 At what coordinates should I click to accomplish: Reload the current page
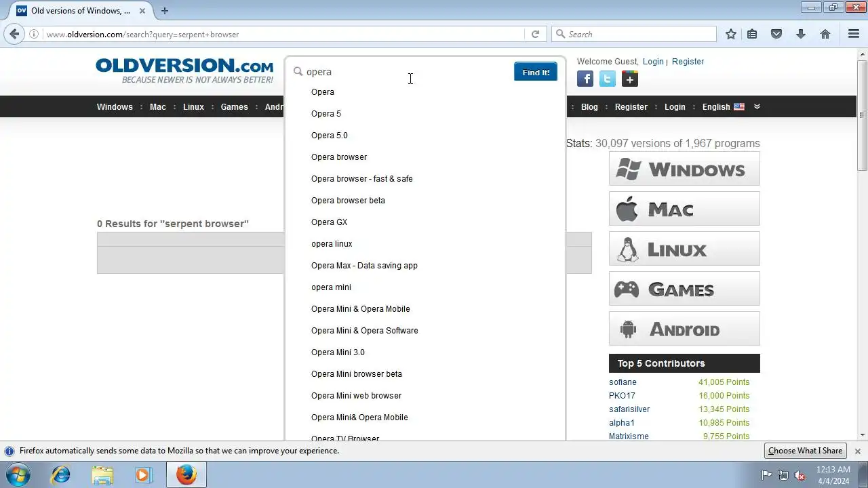pos(535,34)
